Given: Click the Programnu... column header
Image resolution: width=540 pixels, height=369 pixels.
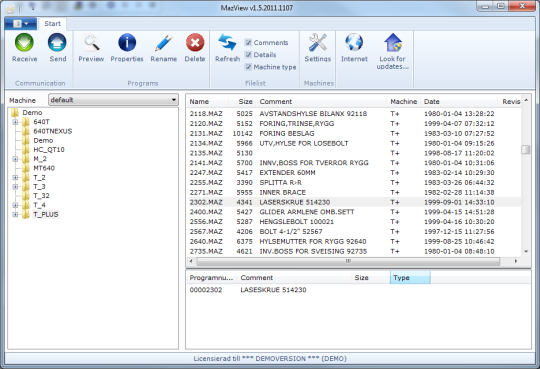Looking at the screenshot, I should point(211,278).
